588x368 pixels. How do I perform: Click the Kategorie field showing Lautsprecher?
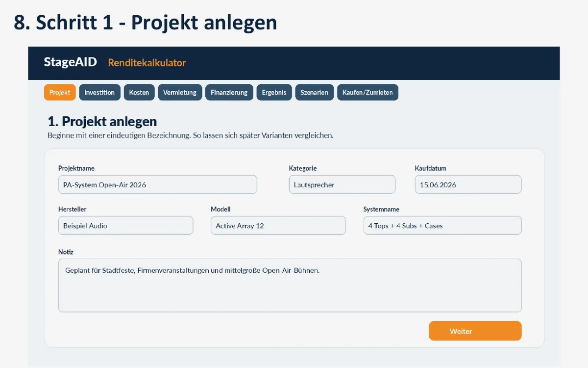click(342, 184)
